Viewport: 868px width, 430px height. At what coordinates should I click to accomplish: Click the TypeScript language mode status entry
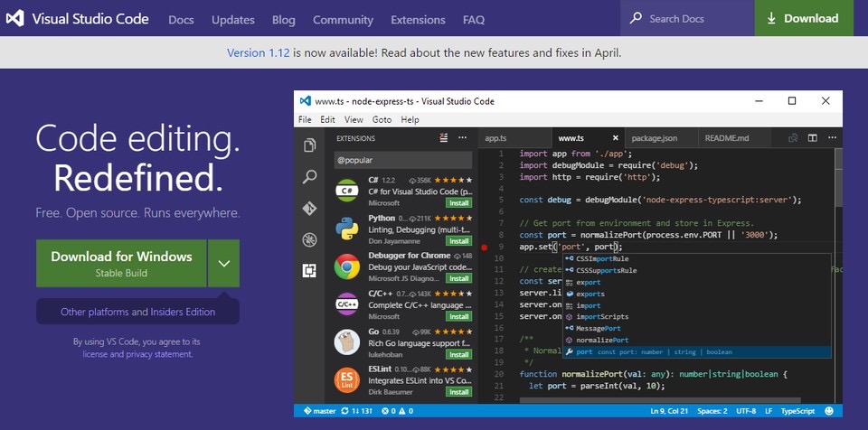[x=797, y=411]
